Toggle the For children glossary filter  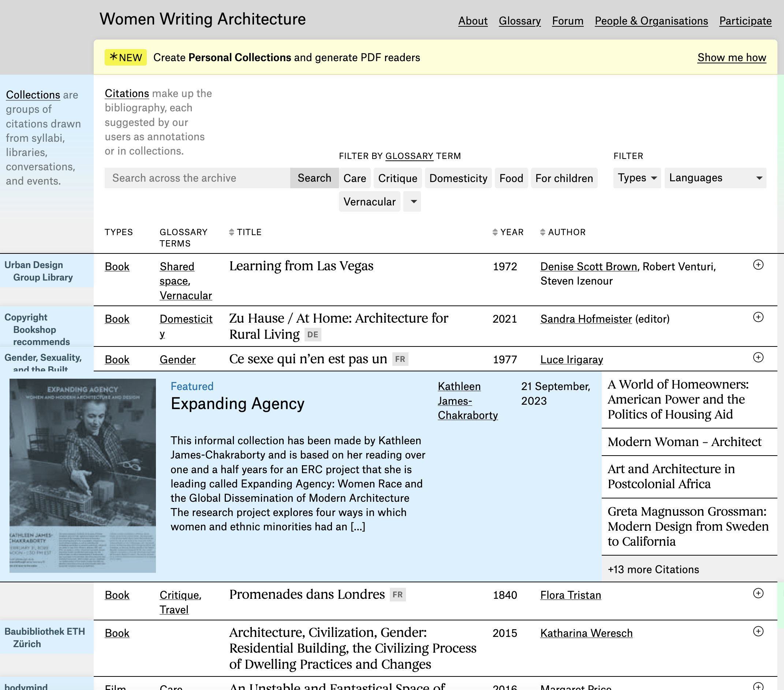(x=564, y=178)
